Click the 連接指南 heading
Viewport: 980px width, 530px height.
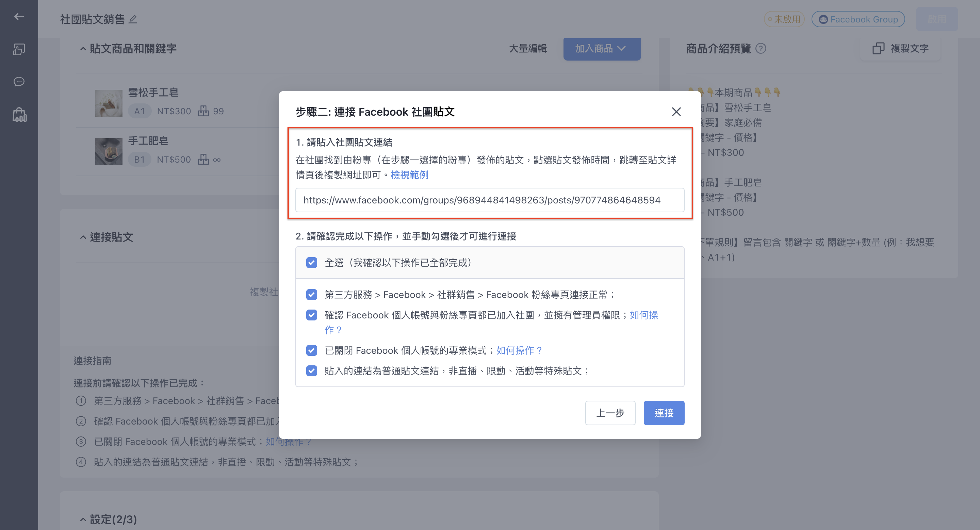coord(93,361)
